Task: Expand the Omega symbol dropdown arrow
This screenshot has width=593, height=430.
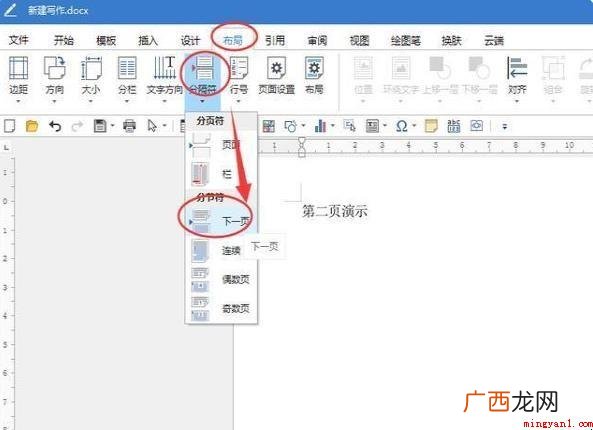Action: tap(414, 126)
